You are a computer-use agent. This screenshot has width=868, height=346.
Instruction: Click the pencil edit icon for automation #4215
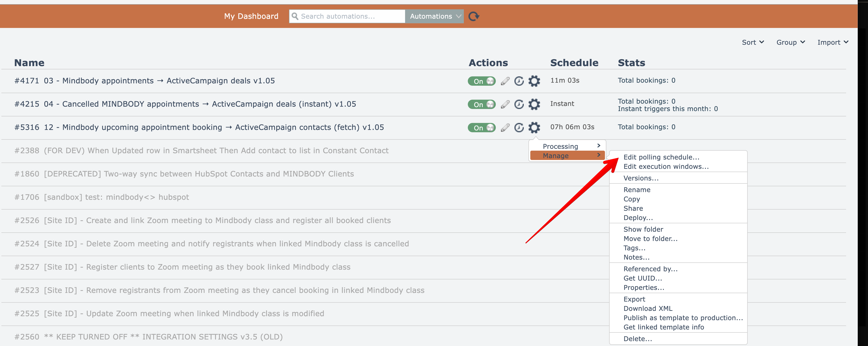click(x=505, y=104)
